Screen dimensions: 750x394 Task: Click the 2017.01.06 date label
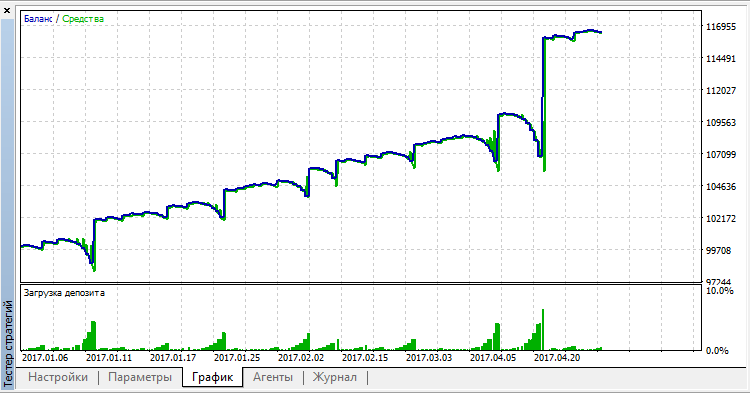[45, 358]
